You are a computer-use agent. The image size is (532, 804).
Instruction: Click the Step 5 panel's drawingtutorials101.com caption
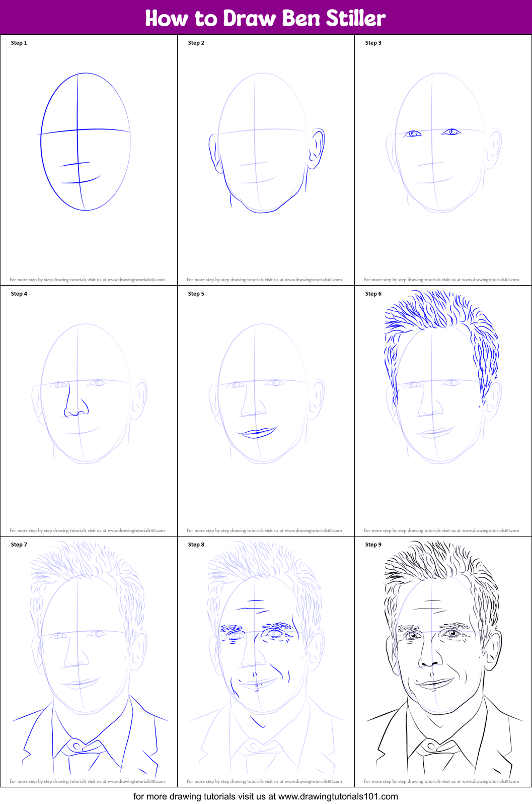tap(264, 530)
